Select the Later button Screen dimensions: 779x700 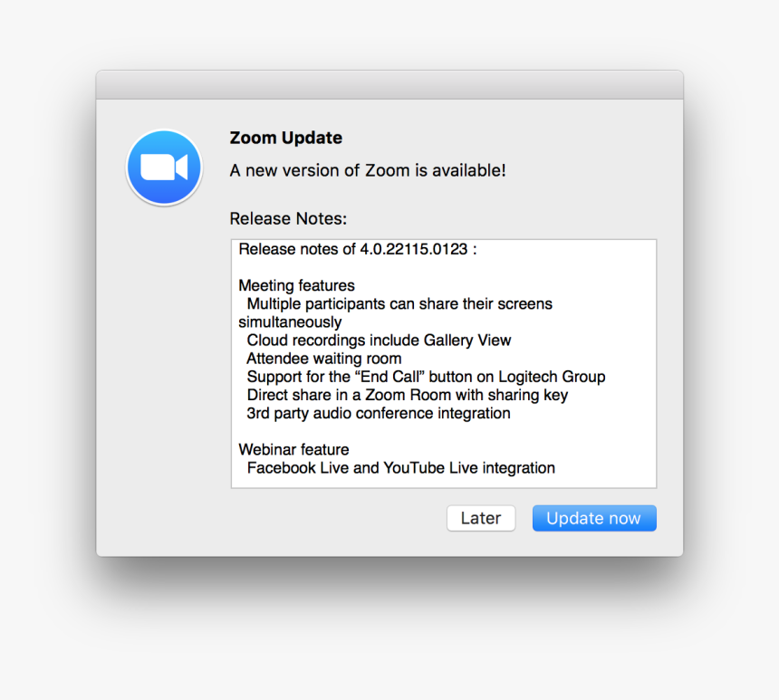pos(481,518)
